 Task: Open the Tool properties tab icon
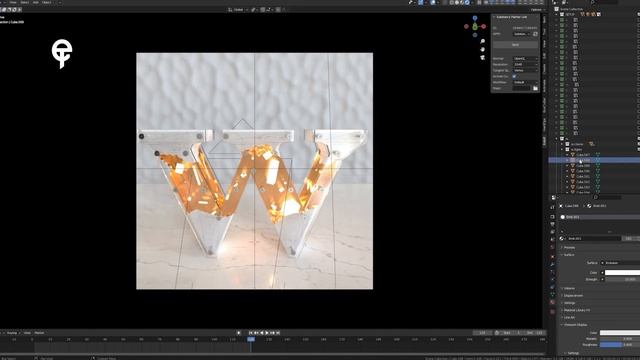553,207
